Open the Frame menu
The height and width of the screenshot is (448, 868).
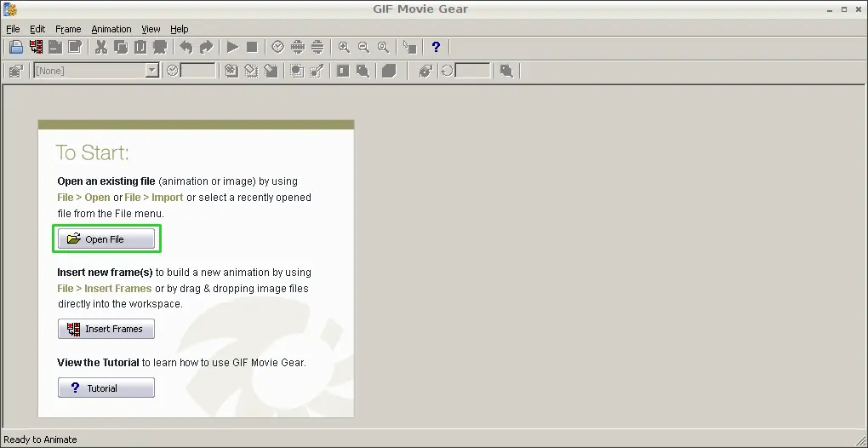pyautogui.click(x=68, y=29)
